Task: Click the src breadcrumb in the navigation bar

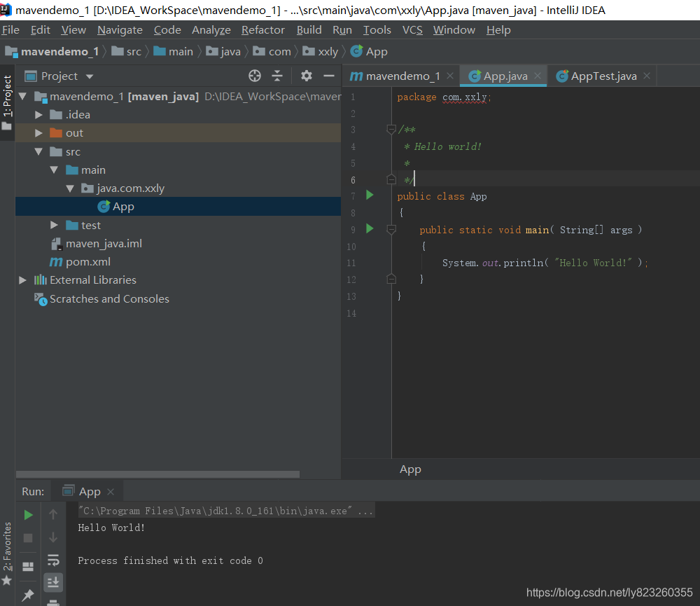Action: coord(126,52)
